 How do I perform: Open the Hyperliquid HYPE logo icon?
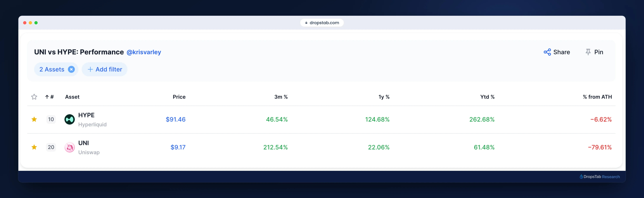point(70,119)
